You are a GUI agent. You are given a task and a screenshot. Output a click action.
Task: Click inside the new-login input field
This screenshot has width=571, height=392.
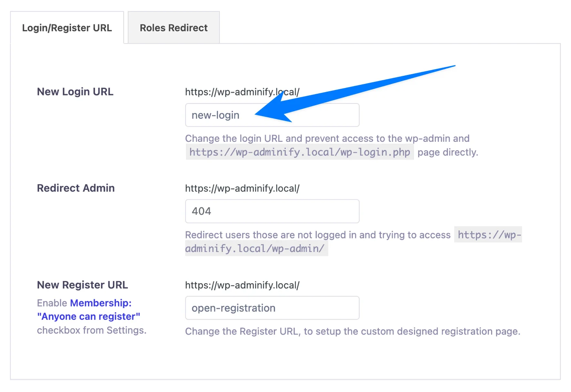pyautogui.click(x=272, y=115)
